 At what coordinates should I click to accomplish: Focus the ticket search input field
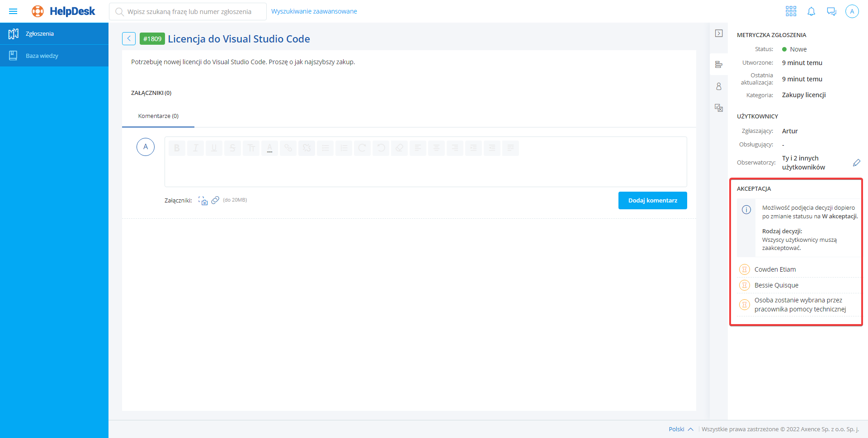point(190,12)
